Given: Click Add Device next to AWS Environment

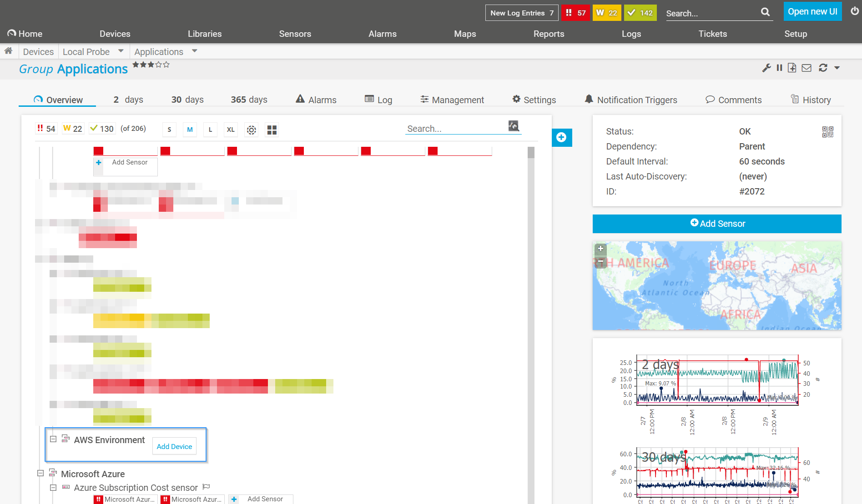Looking at the screenshot, I should tap(174, 446).
